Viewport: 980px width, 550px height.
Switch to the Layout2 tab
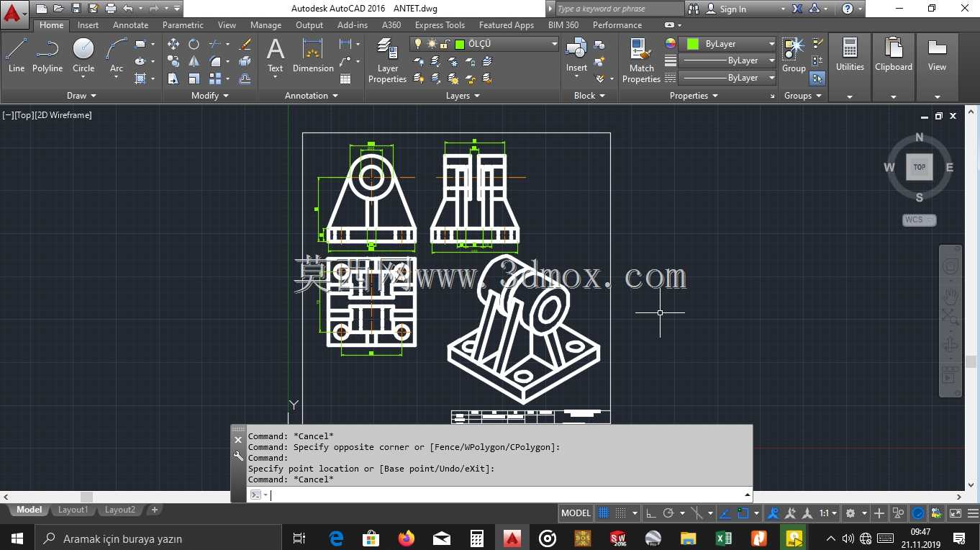point(119,510)
